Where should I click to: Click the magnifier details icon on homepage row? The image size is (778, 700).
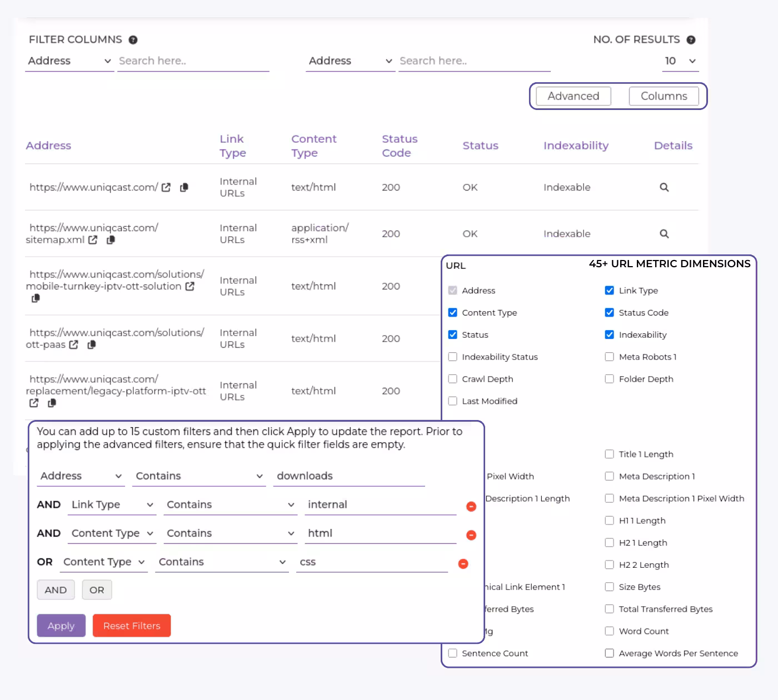tap(664, 188)
